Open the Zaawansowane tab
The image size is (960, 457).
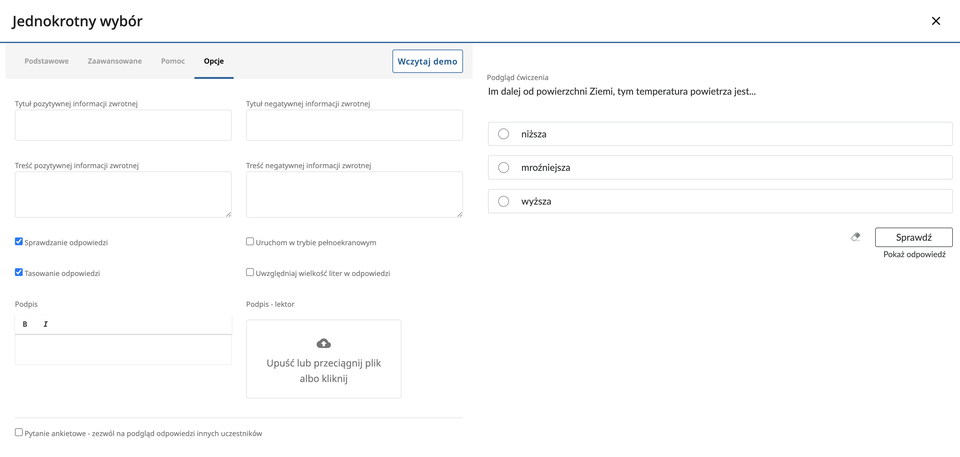114,61
